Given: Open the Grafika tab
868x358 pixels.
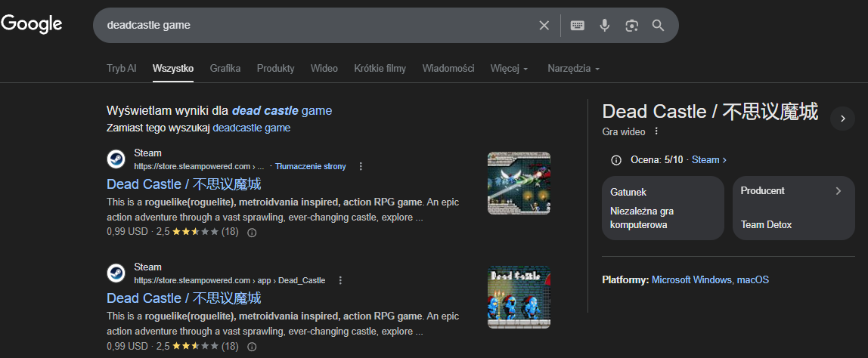Looking at the screenshot, I should click(x=225, y=69).
